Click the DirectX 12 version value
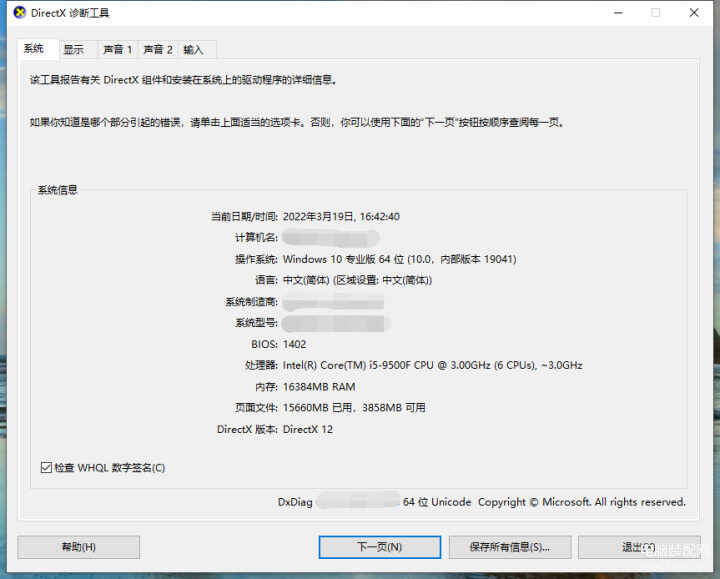The width and height of the screenshot is (720, 579). (x=308, y=429)
